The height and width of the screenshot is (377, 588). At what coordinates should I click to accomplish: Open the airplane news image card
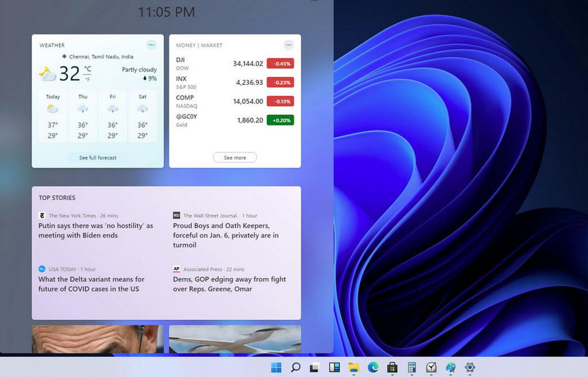click(x=235, y=339)
